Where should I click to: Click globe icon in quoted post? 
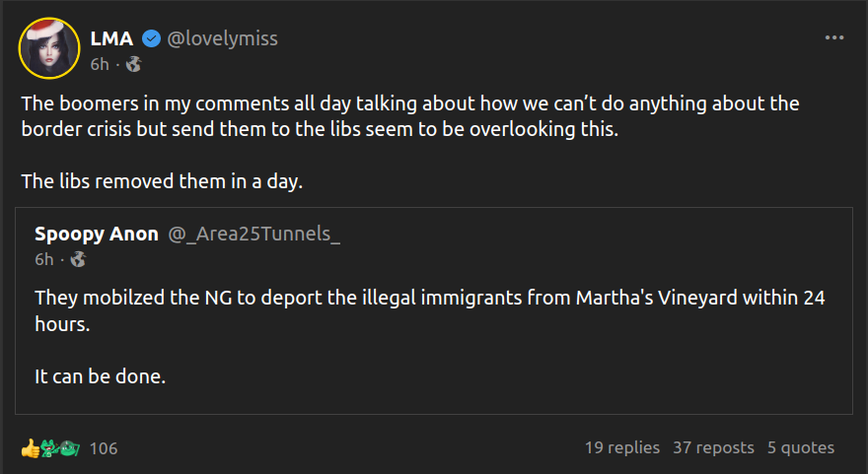[x=78, y=259]
